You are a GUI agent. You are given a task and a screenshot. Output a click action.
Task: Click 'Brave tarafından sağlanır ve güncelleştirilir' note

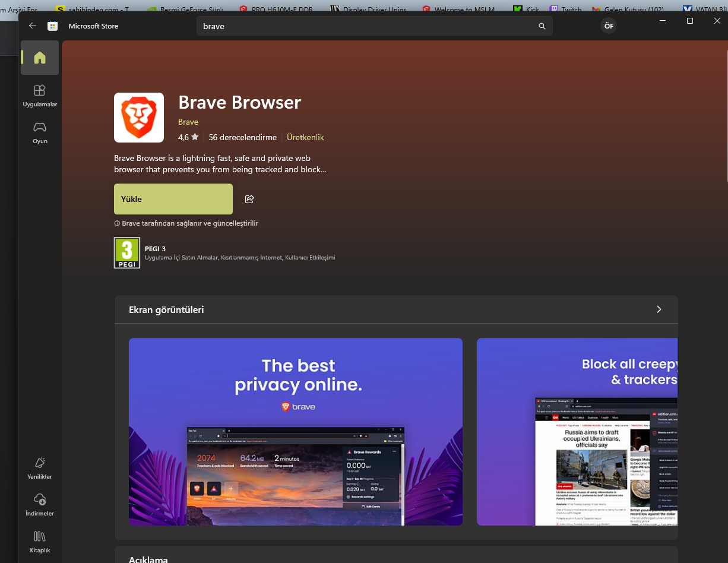186,223
